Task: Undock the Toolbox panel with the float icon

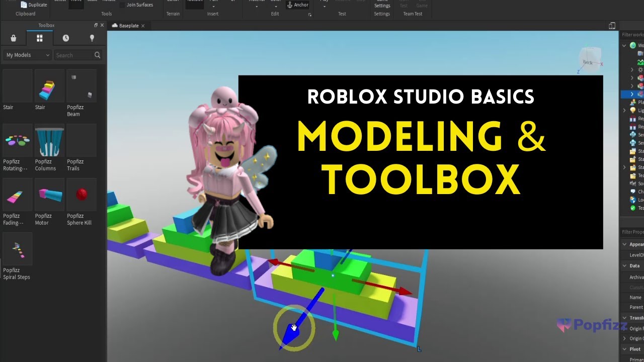Action: click(96, 25)
